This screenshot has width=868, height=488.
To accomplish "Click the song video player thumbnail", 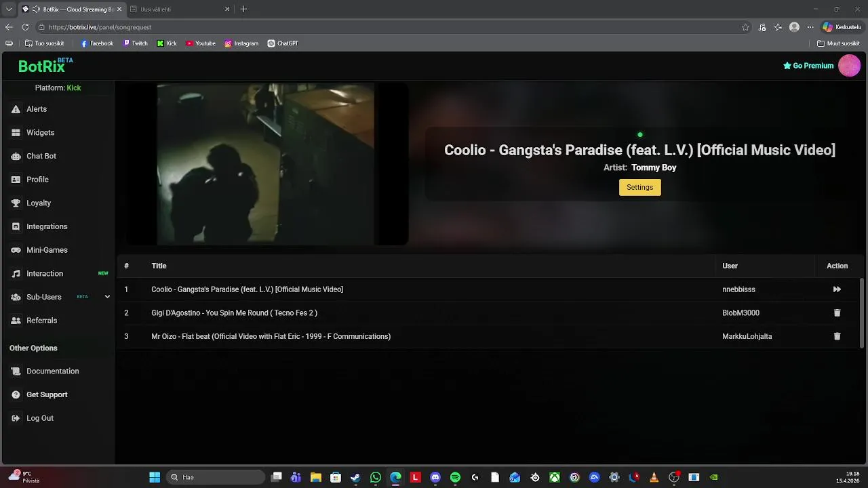I will tap(266, 163).
